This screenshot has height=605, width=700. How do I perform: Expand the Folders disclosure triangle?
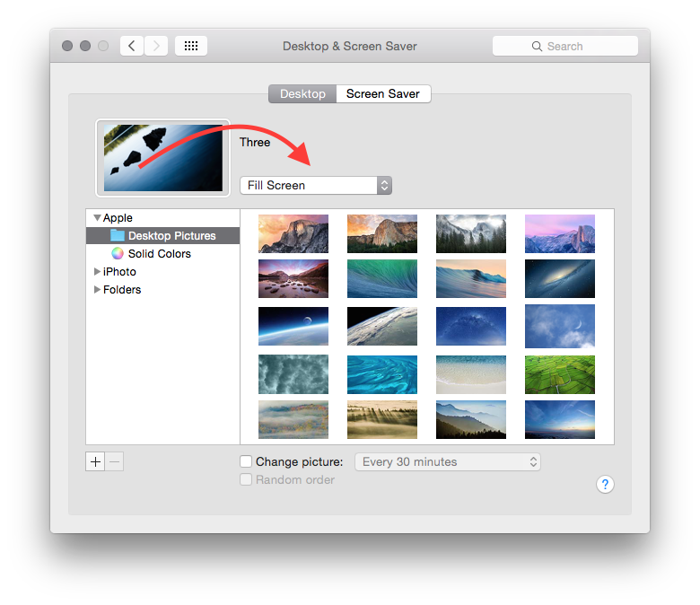[x=97, y=289]
